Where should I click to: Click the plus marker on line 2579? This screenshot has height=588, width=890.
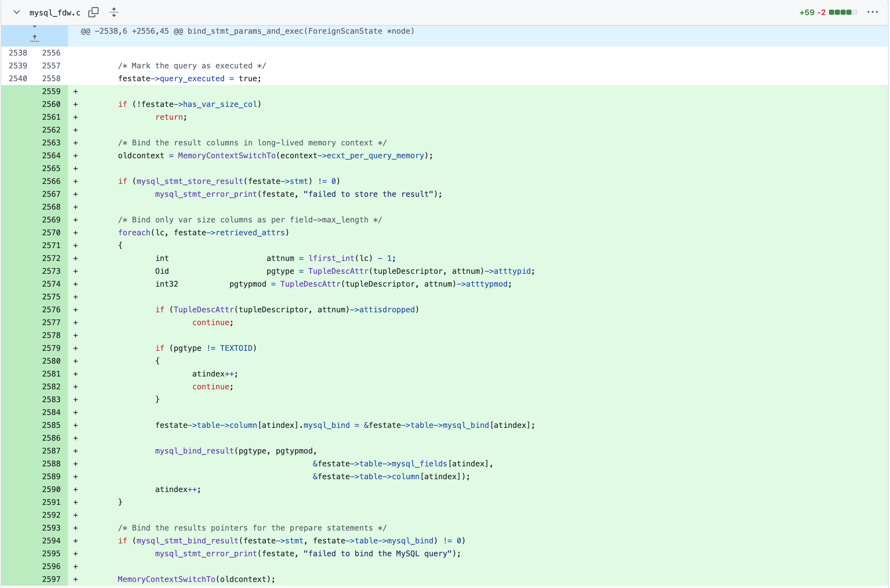coord(75,348)
